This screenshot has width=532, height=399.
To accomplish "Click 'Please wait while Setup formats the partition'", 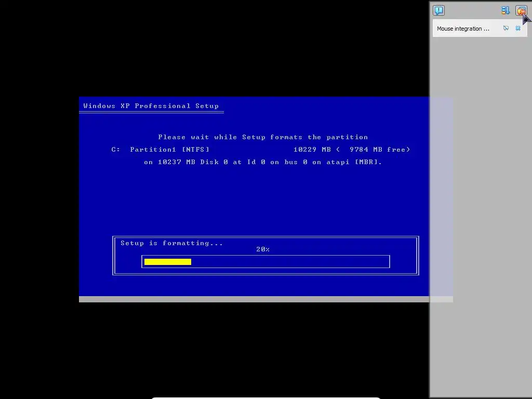I will (263, 137).
